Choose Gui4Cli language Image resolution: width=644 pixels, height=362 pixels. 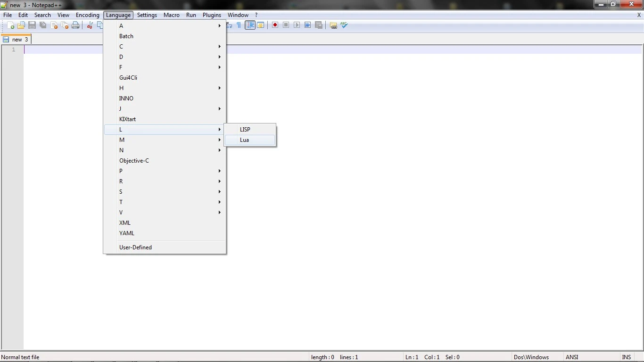pyautogui.click(x=165, y=78)
